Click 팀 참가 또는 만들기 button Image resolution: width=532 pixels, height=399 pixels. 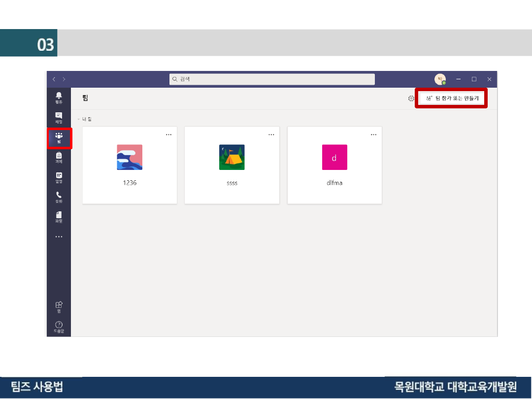[452, 99]
